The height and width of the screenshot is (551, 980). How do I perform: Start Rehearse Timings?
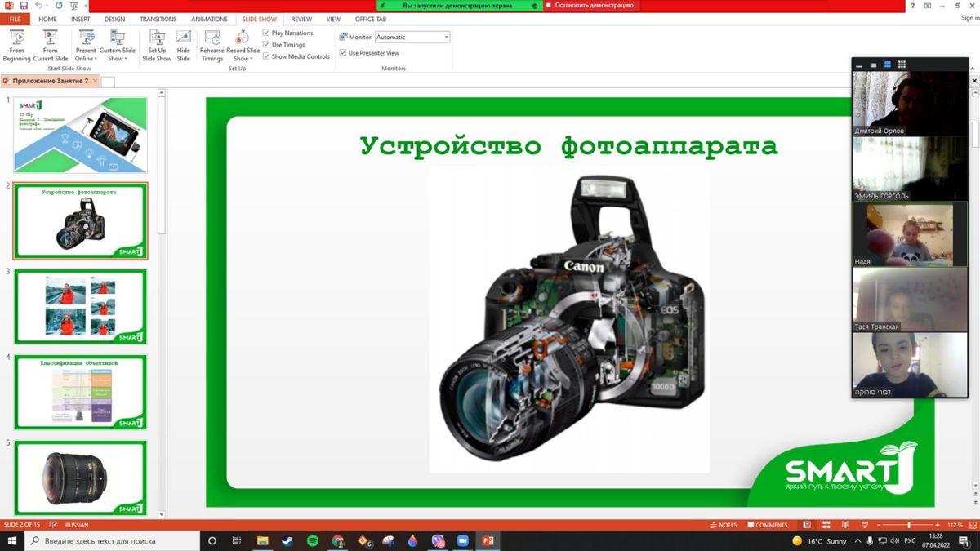pyautogui.click(x=212, y=45)
